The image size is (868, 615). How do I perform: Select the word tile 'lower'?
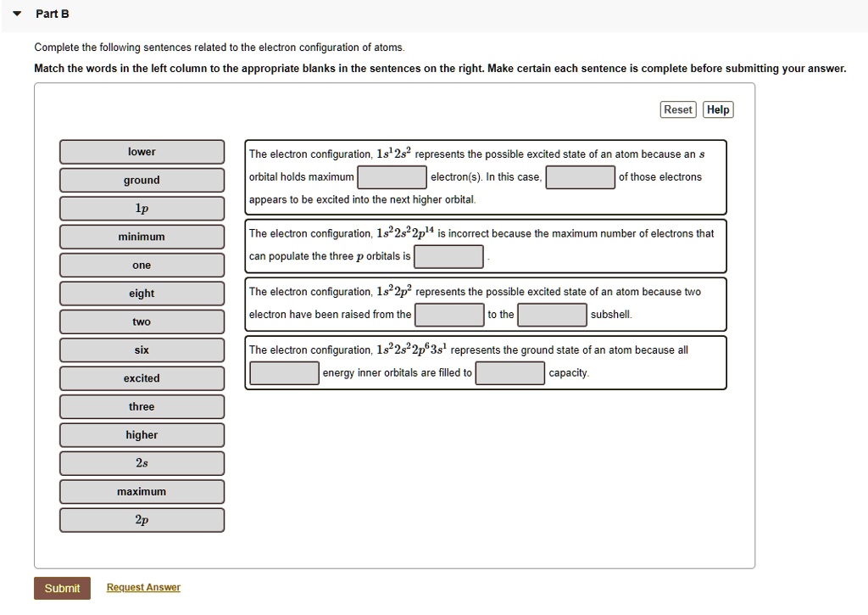(x=141, y=151)
